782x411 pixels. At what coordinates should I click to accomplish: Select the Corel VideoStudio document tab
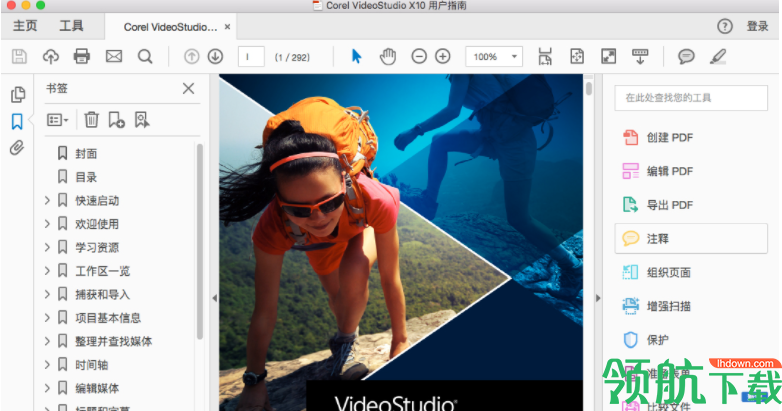point(171,27)
